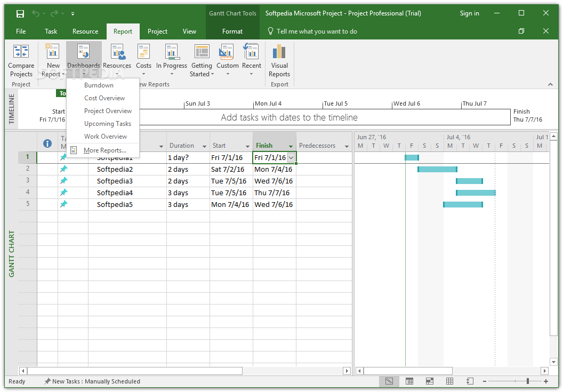Click the More Reports icon in menu
The width and height of the screenshot is (563, 392).
tap(74, 150)
